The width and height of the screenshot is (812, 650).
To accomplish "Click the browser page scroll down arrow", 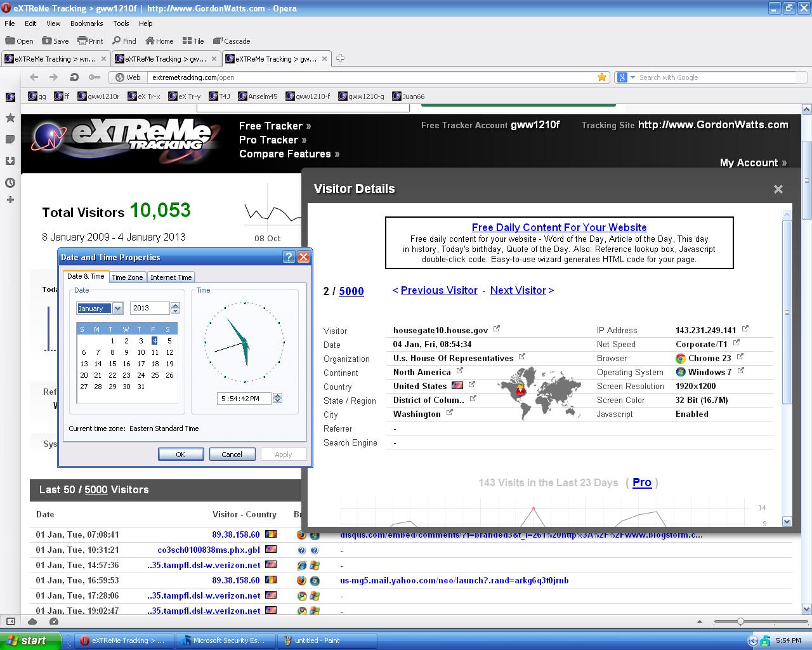I will coord(806,608).
